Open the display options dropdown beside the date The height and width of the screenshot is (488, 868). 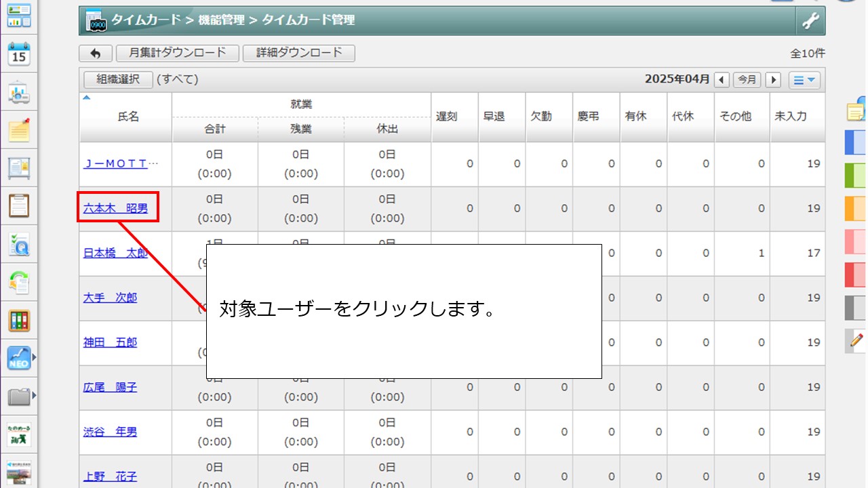[804, 79]
